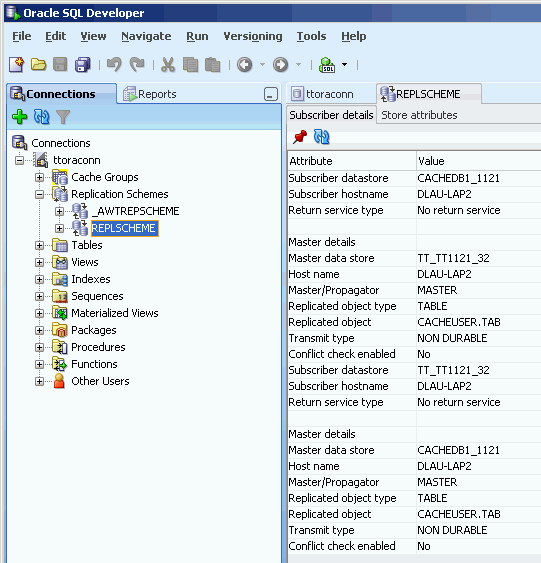Click the Other Users person icon
The width and height of the screenshot is (541, 563).
point(59,381)
